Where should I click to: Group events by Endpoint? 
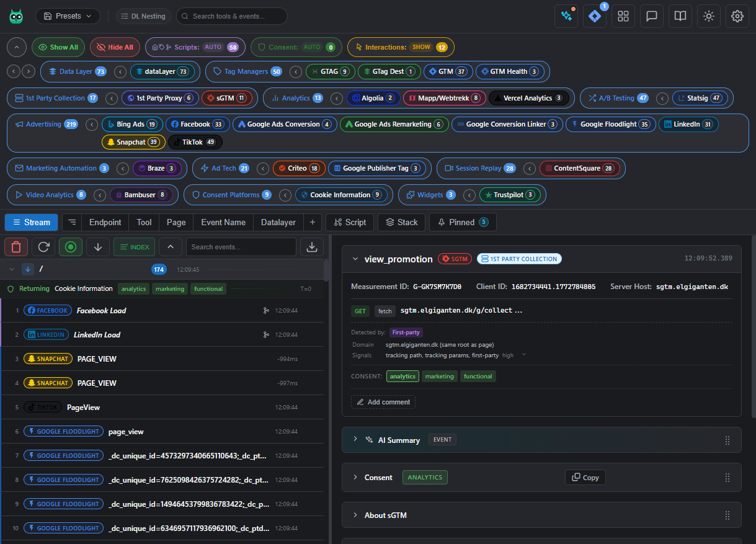pyautogui.click(x=105, y=222)
